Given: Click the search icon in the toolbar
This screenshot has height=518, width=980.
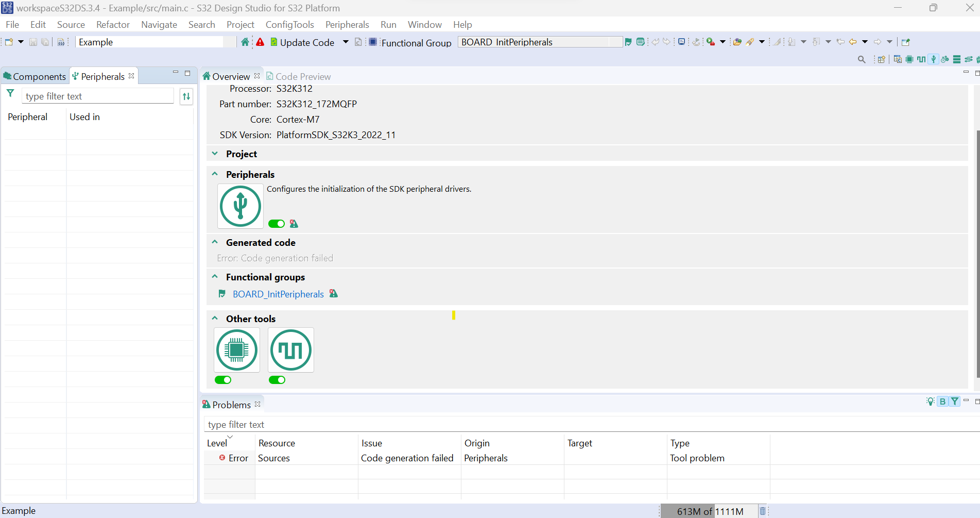Looking at the screenshot, I should tap(862, 60).
